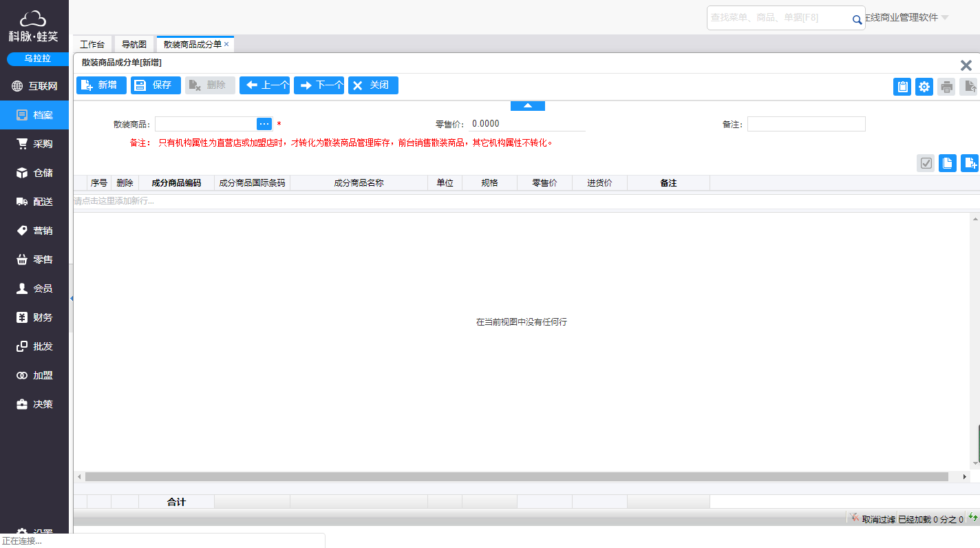The width and height of the screenshot is (980, 548).
Task: Open the 会员 sidebar module
Action: coord(34,288)
